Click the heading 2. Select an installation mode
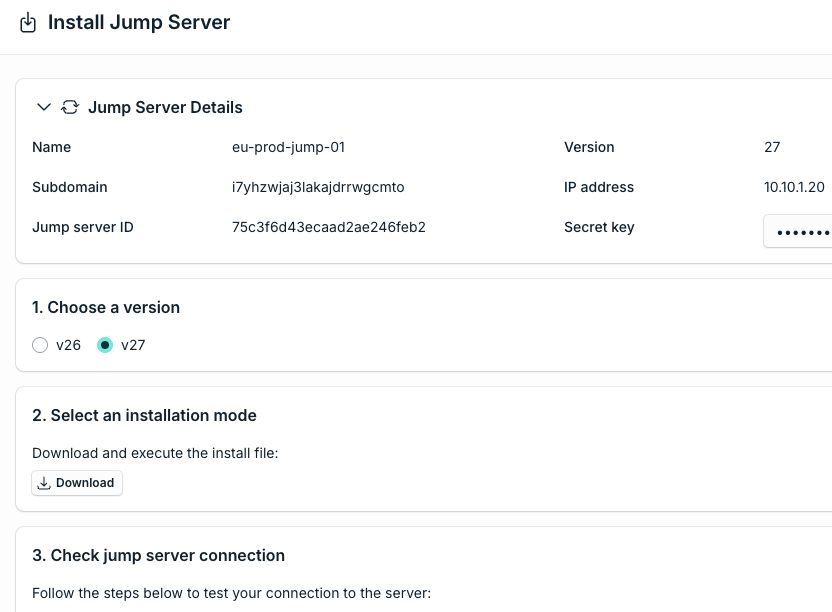Screen dimensions: 832x612 click(x=144, y=415)
